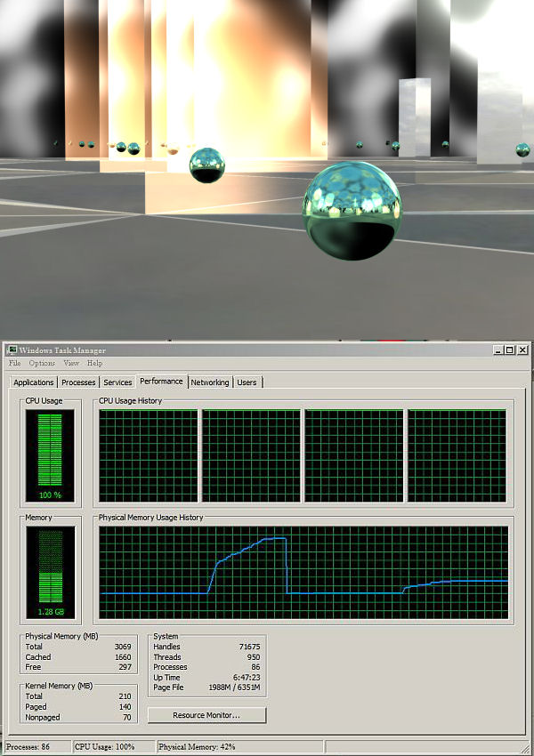Minimize the Task Manager window
Viewport: 534px width, 756px height.
[x=498, y=350]
